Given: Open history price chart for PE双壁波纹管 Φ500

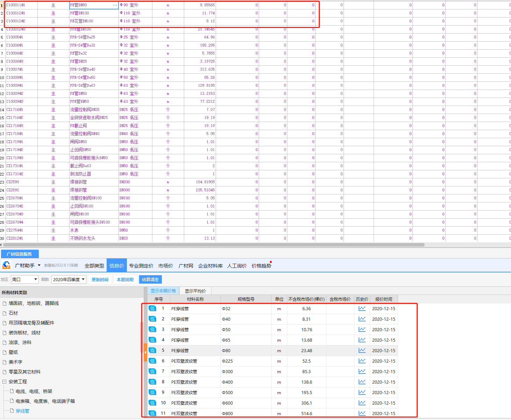Looking at the screenshot, I should (x=362, y=392).
